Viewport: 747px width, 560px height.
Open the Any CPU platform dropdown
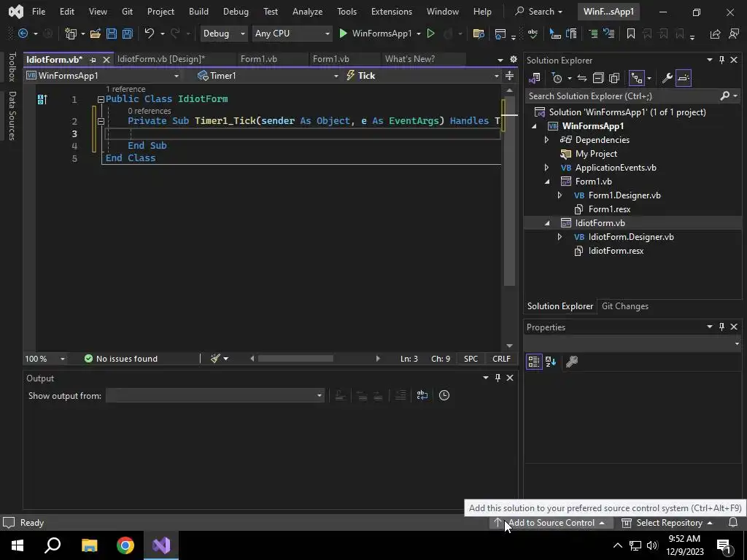[292, 34]
